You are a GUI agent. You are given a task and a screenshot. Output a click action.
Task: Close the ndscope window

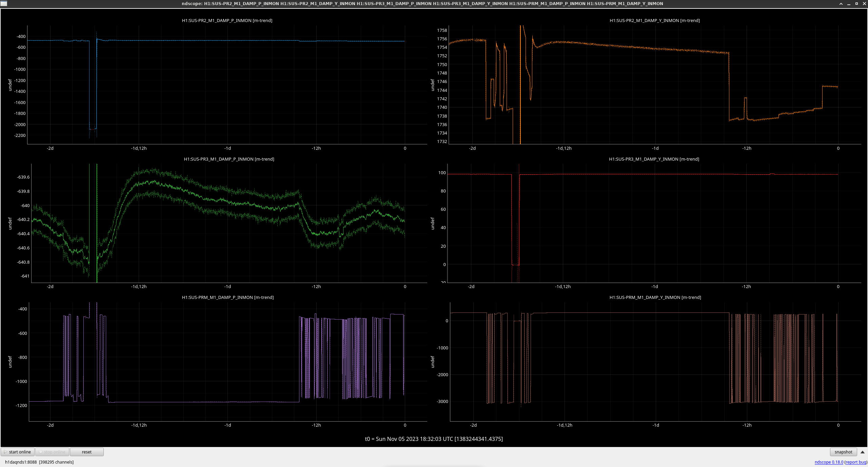coord(864,3)
